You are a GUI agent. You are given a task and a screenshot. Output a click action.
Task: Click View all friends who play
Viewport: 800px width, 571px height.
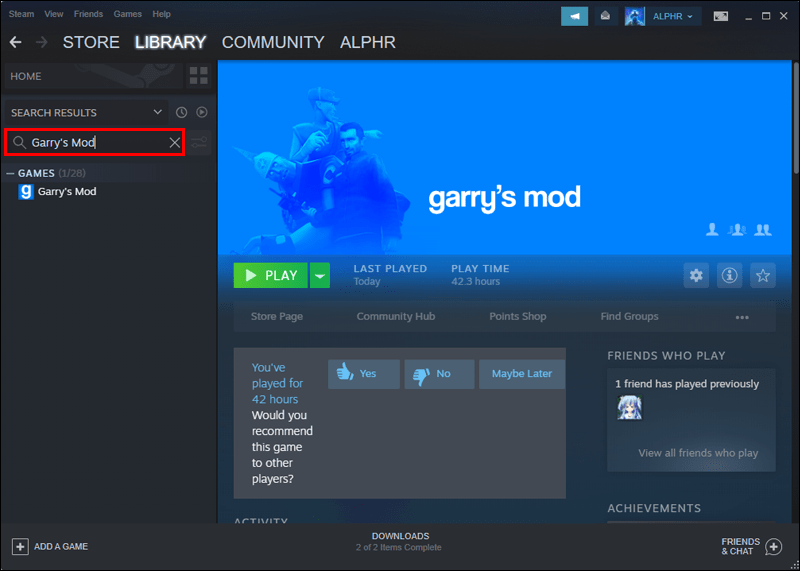pos(698,453)
